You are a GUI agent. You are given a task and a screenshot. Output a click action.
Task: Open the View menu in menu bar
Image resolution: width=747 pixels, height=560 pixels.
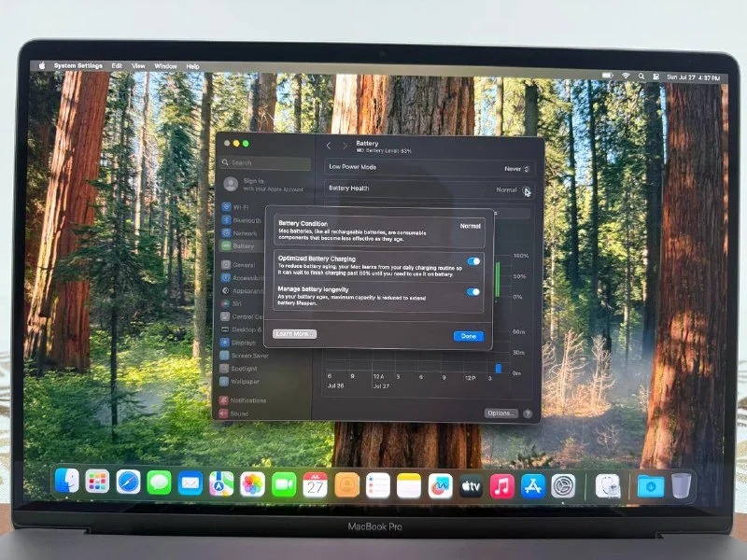point(138,66)
